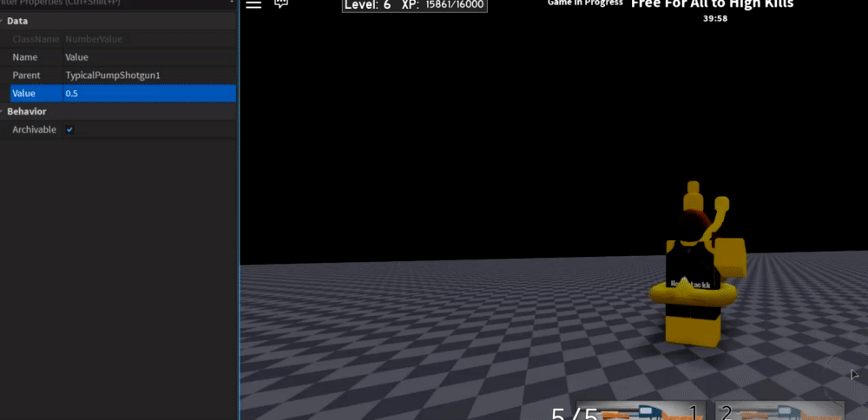Click the 'ClassName' property label

tap(36, 39)
